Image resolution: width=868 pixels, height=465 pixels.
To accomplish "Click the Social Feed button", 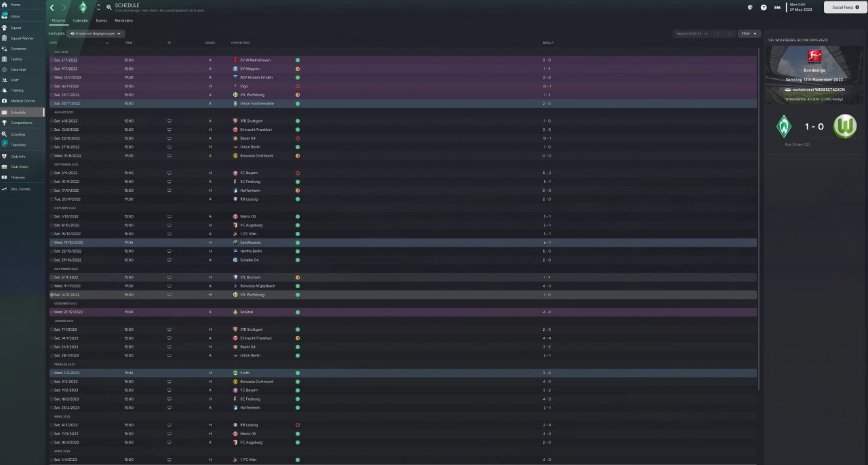I will 844,7.
